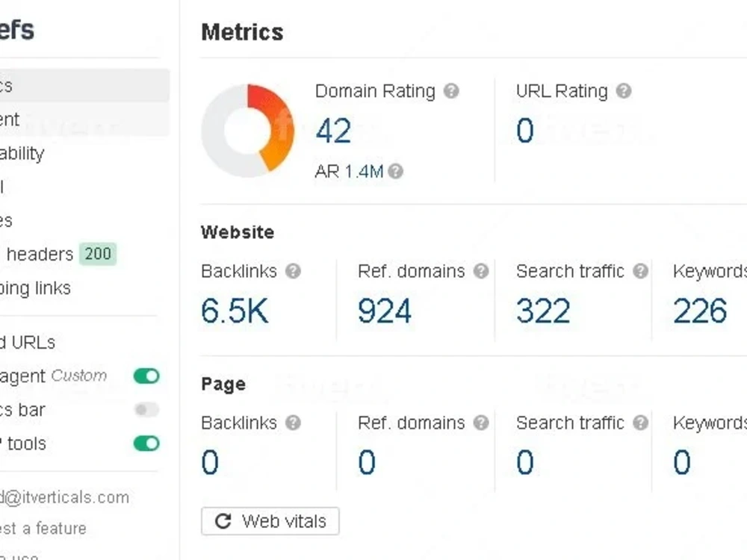Enable the metrics bar toggle
The image size is (747, 560).
(146, 409)
